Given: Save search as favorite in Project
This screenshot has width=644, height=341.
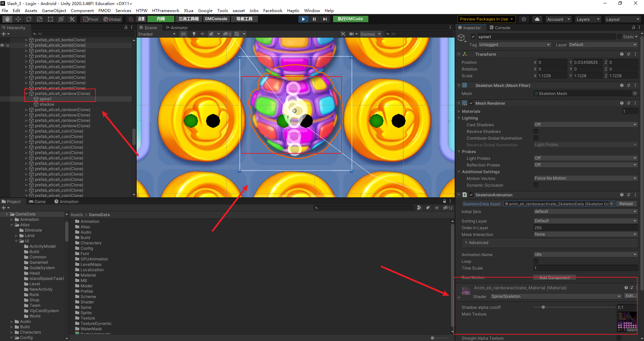Looking at the screenshot, I should pos(437,208).
